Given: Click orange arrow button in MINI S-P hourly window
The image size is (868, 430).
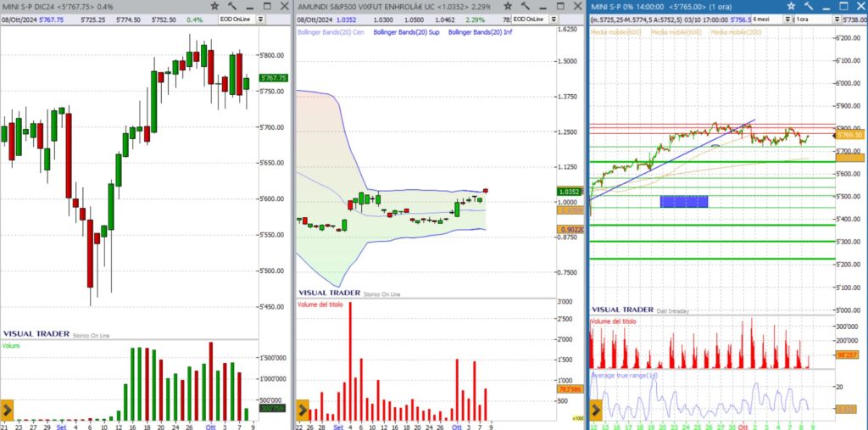Looking at the screenshot, I should (x=596, y=410).
